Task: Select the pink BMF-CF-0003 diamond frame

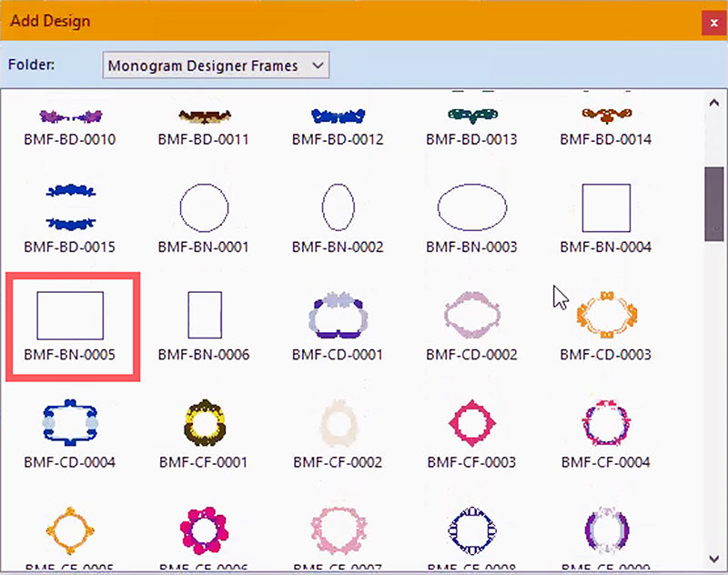Action: pos(471,423)
